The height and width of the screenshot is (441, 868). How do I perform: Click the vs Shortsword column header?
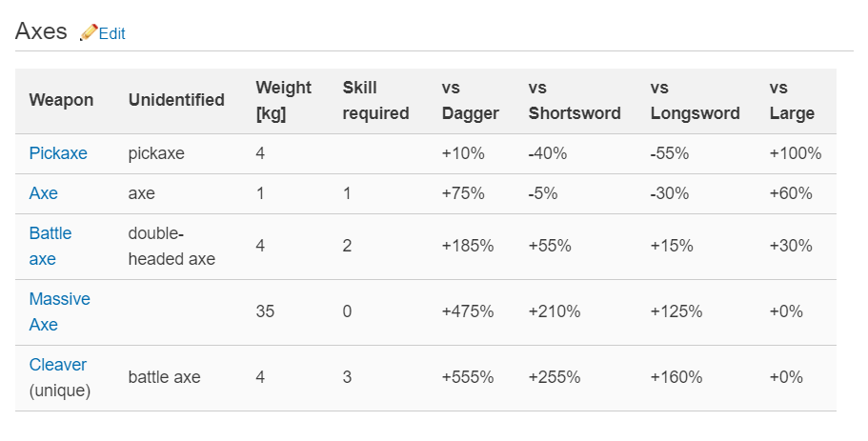[574, 100]
